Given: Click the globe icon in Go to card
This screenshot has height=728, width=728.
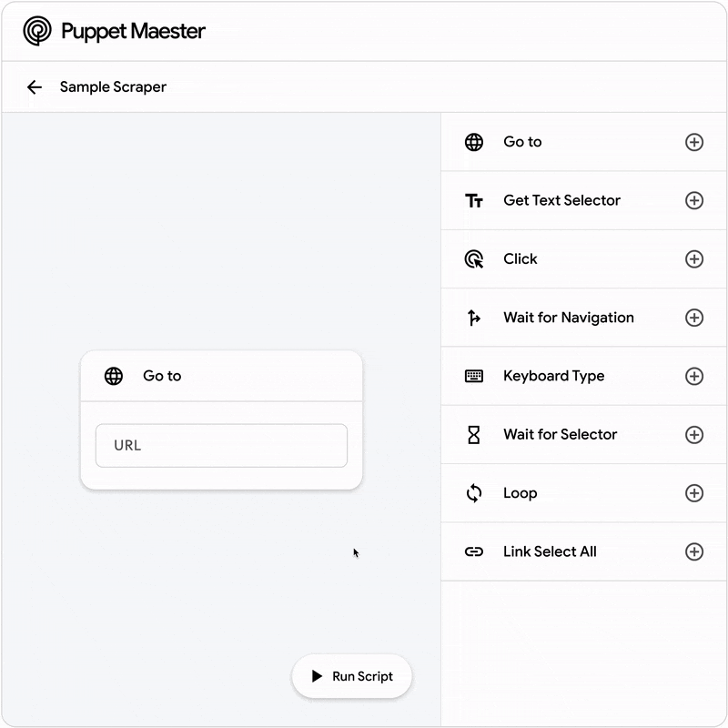Looking at the screenshot, I should 114,376.
